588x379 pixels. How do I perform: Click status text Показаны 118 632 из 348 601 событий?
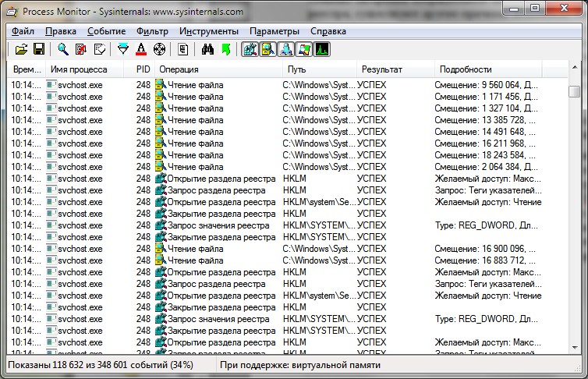(x=101, y=365)
